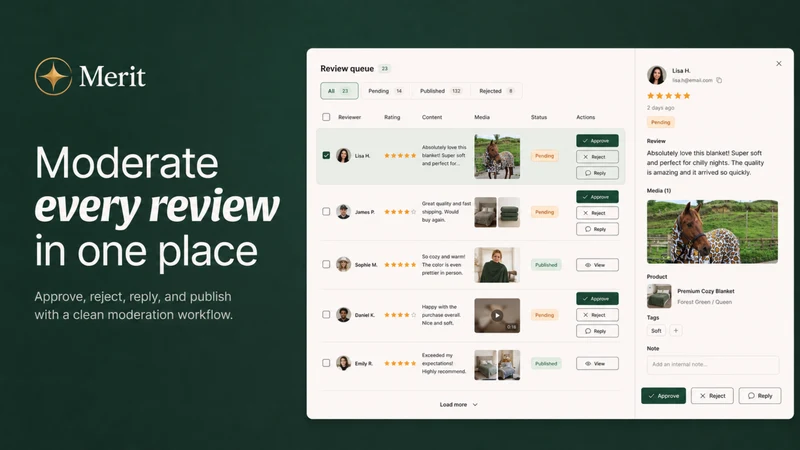
Task: Open the Premium Cozy Blanket product thumbnail
Action: tap(659, 296)
